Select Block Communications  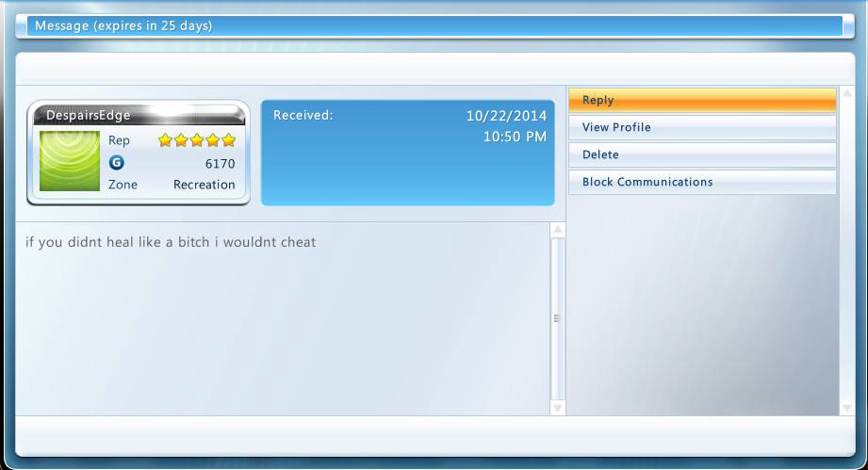pyautogui.click(x=702, y=182)
